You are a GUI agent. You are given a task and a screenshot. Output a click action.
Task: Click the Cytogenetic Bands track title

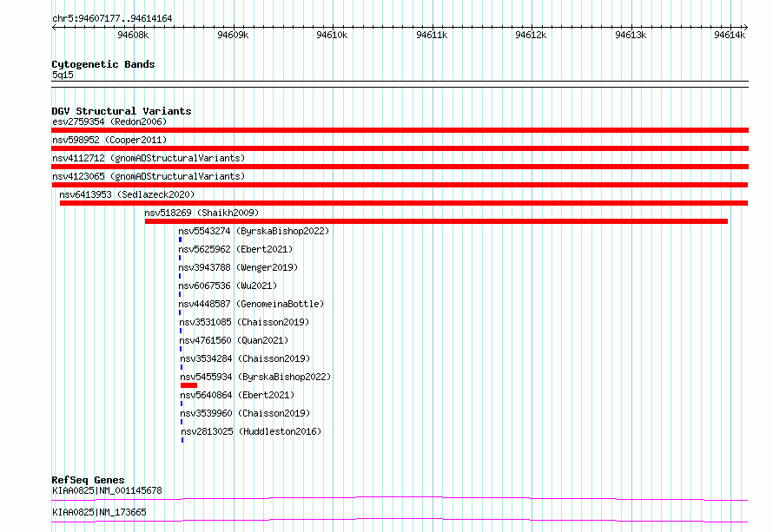point(103,64)
